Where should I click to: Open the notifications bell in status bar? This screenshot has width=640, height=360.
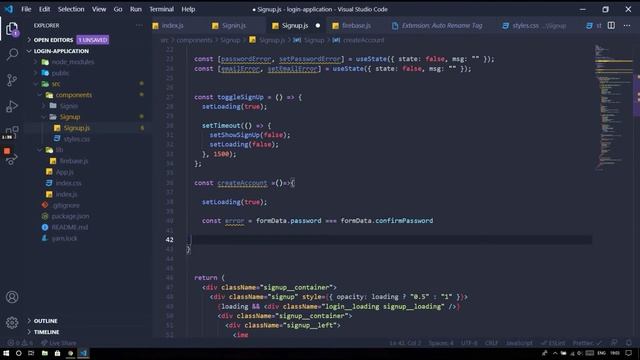tap(629, 343)
